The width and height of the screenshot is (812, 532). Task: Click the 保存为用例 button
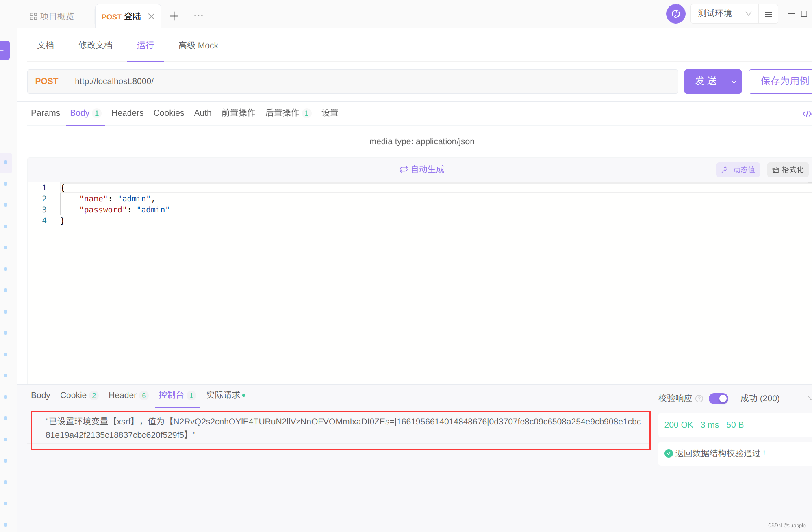784,82
